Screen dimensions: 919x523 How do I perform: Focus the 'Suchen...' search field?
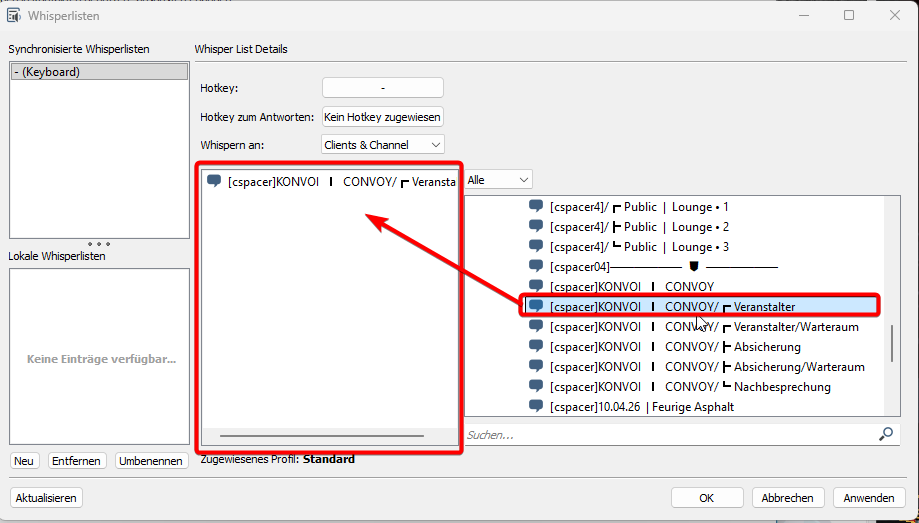(665, 435)
